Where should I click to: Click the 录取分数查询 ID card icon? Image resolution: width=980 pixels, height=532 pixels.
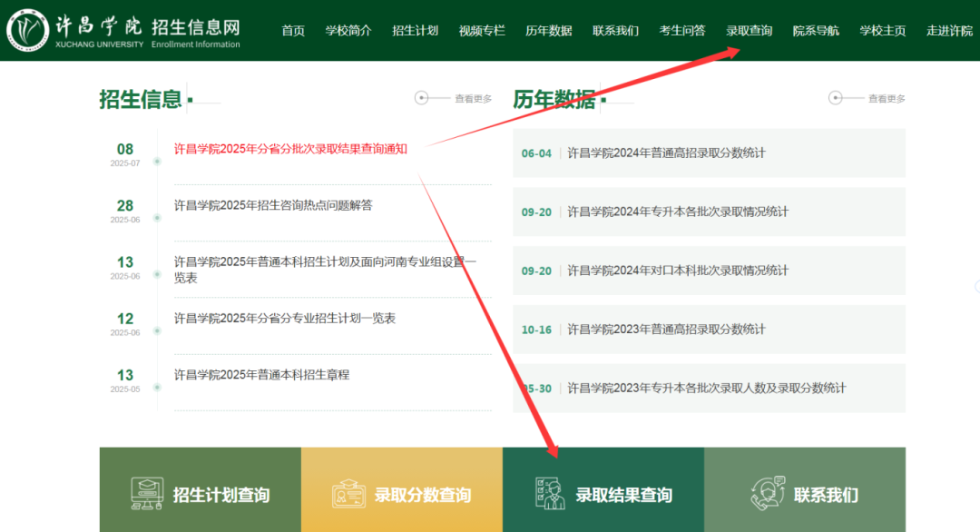click(x=348, y=494)
